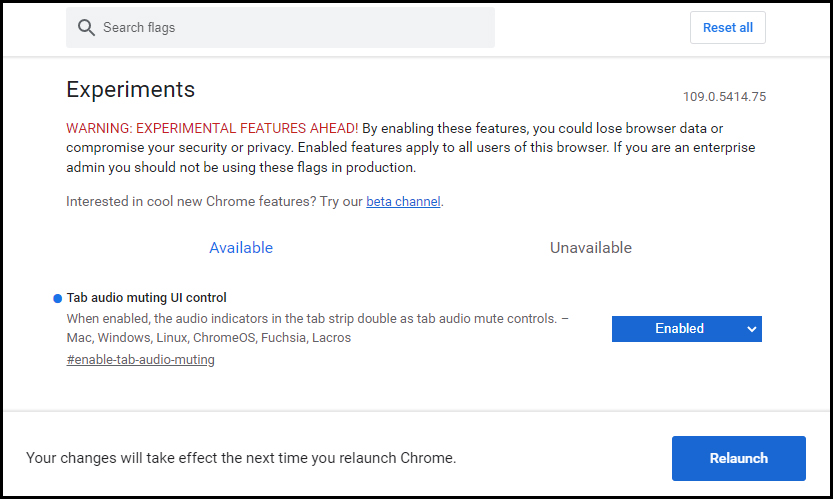The image size is (833, 499).
Task: Switch to the Available tab
Action: click(241, 248)
